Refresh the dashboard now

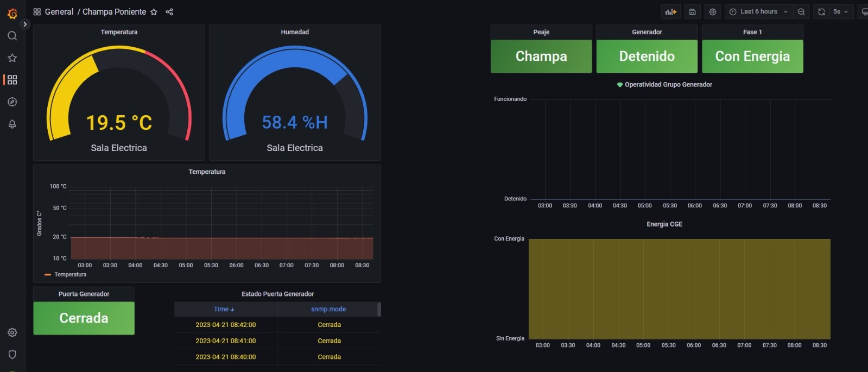click(x=821, y=12)
